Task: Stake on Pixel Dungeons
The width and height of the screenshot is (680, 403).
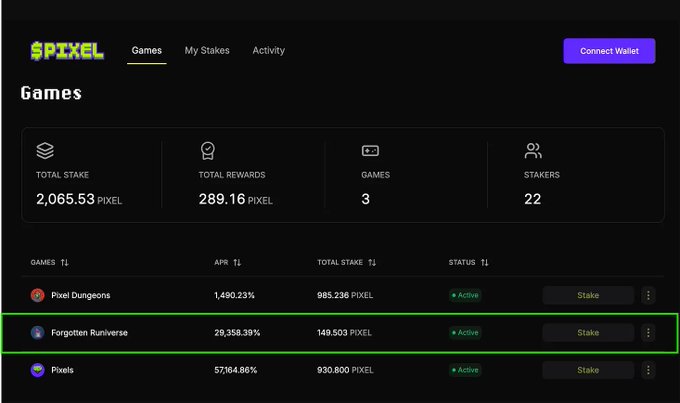Action: pos(588,295)
